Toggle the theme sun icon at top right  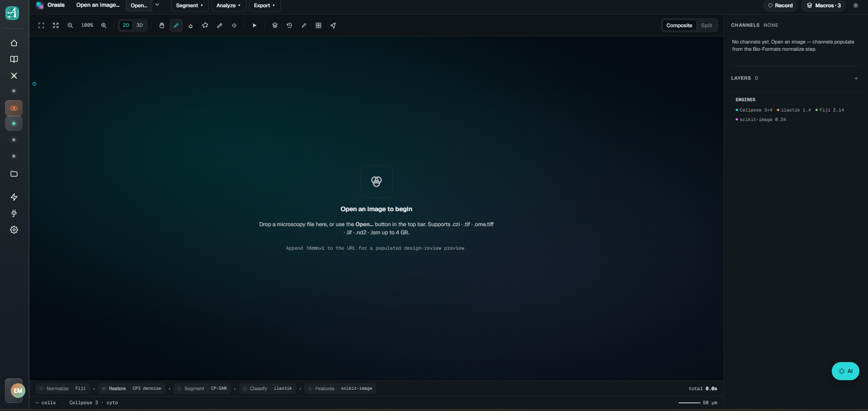[x=856, y=5]
